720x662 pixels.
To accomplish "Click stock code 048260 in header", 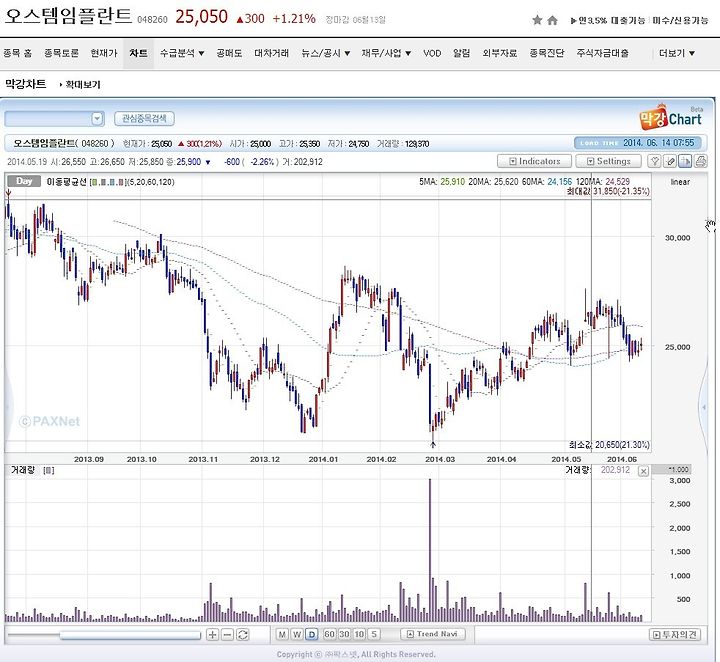I will tap(152, 19).
